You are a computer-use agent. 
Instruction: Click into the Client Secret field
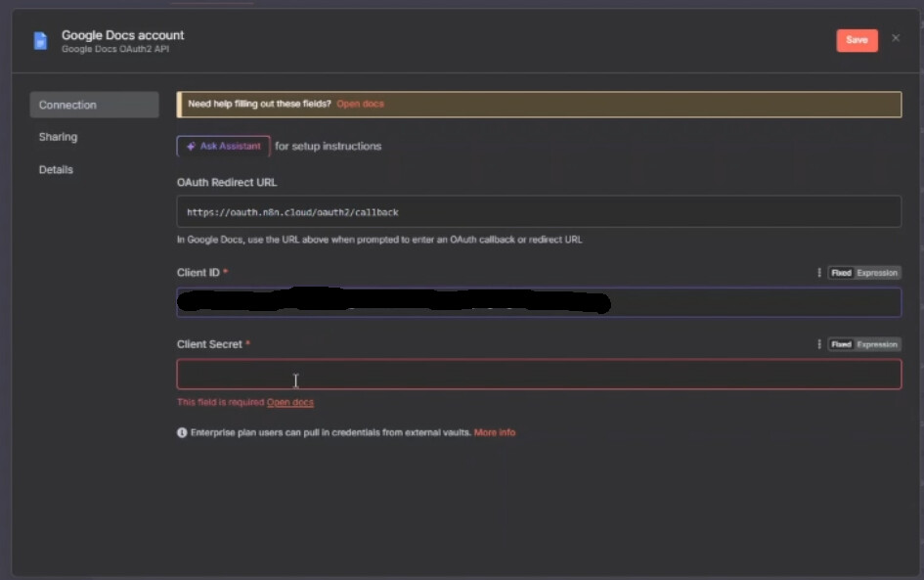pyautogui.click(x=539, y=375)
